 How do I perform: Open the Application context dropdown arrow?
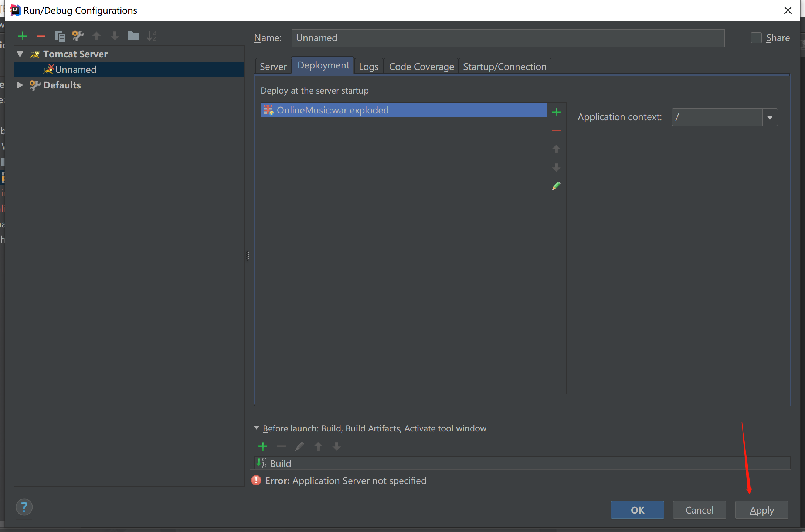[770, 118]
